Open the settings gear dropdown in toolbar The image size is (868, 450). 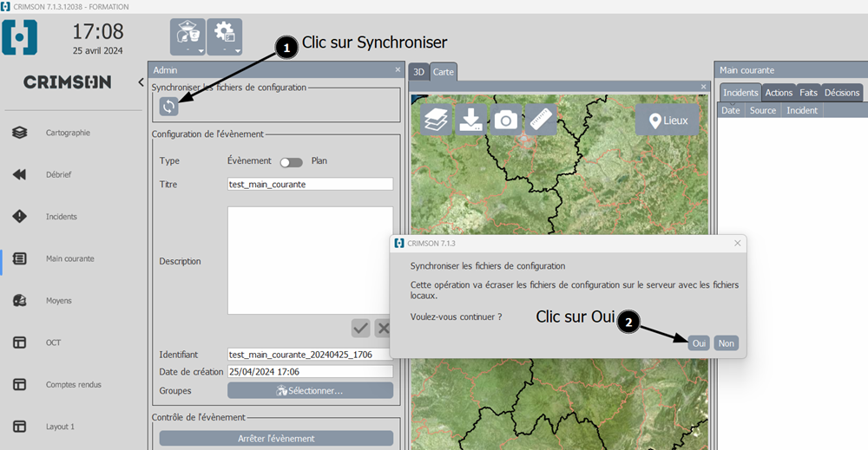tap(224, 36)
